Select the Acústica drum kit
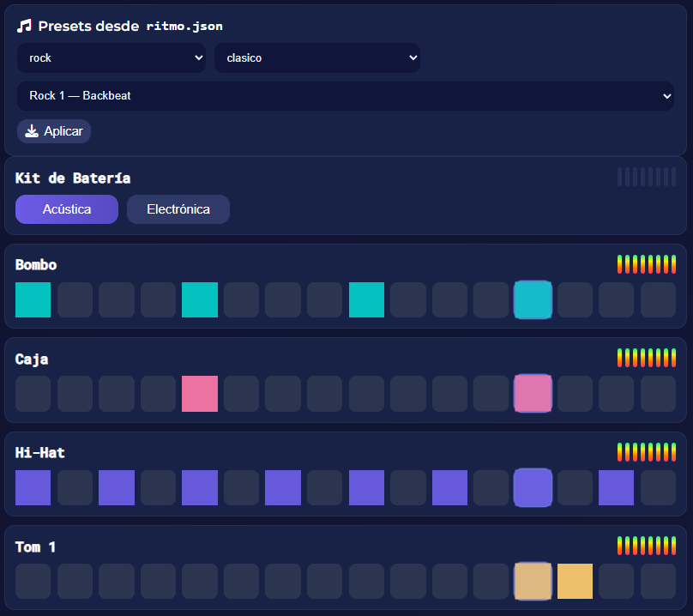Image resolution: width=693 pixels, height=616 pixels. point(66,209)
